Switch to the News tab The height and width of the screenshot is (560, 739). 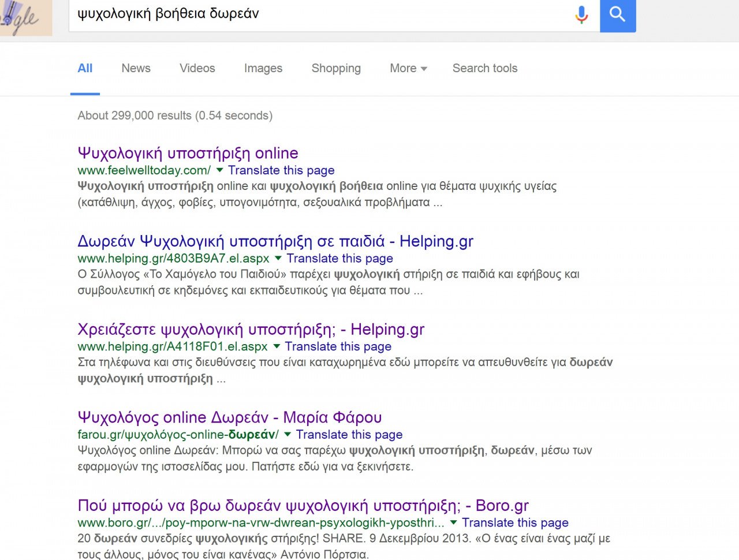tap(136, 68)
